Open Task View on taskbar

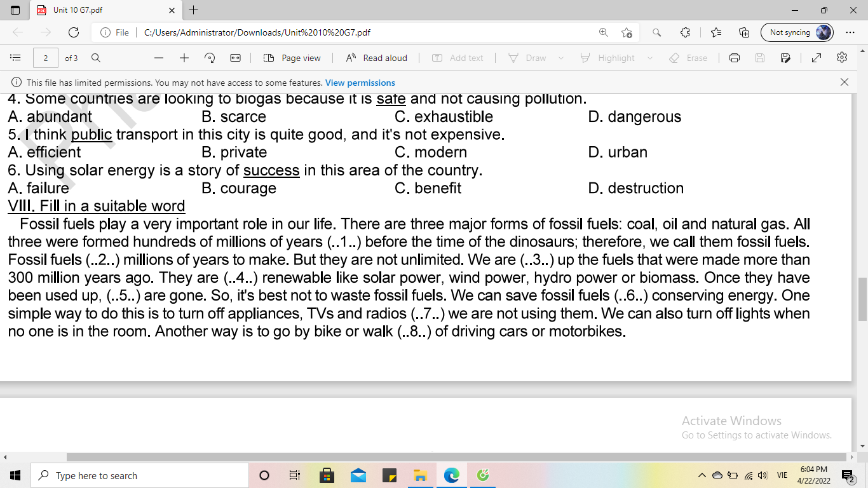pos(295,475)
